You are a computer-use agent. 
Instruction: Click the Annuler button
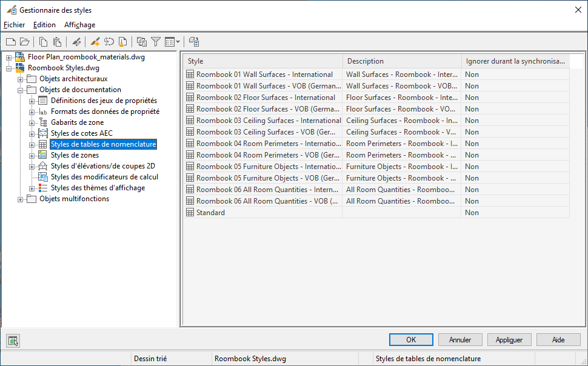click(x=460, y=340)
